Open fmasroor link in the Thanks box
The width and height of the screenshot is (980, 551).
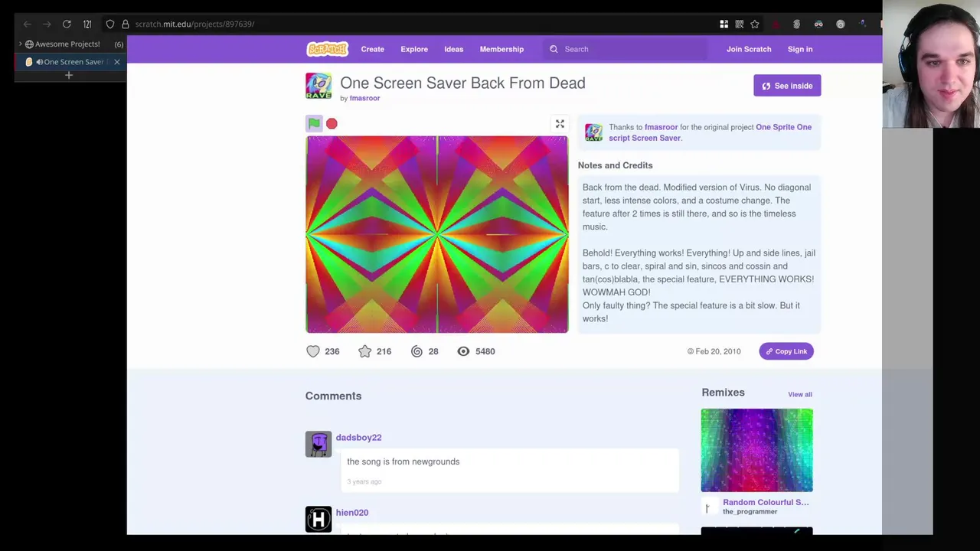pos(661,127)
